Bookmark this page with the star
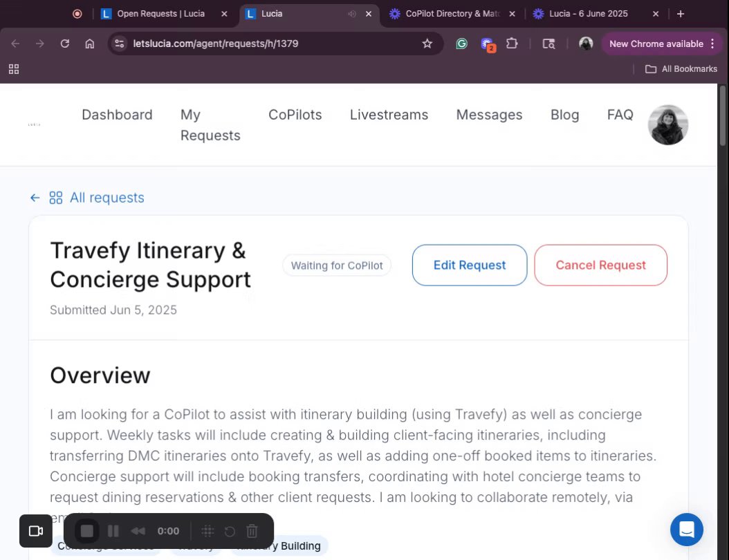 click(x=427, y=44)
